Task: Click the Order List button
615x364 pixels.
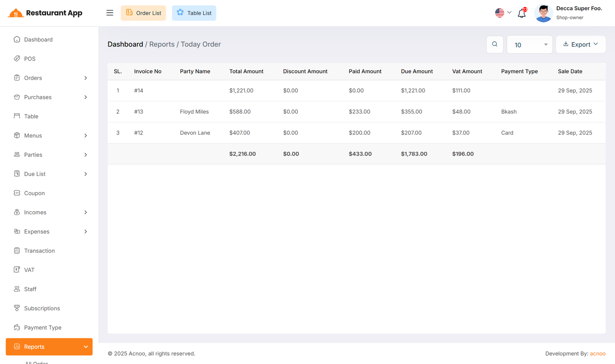Action: pos(143,13)
